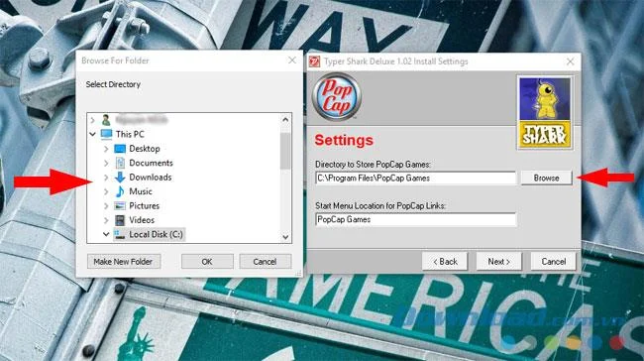Cancel the Browse For Folder dialog
644x361 pixels.
(x=265, y=262)
